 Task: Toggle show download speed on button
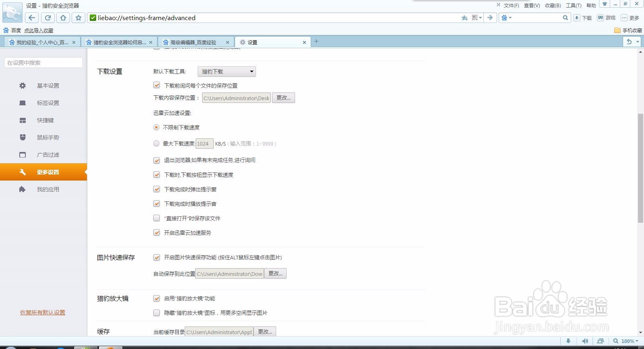pos(157,174)
